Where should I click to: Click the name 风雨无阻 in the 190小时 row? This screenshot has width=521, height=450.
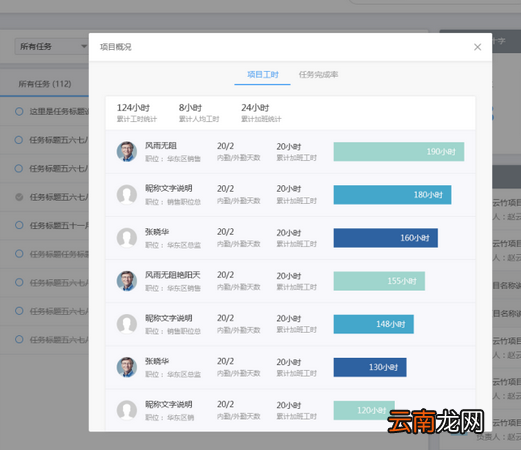161,145
